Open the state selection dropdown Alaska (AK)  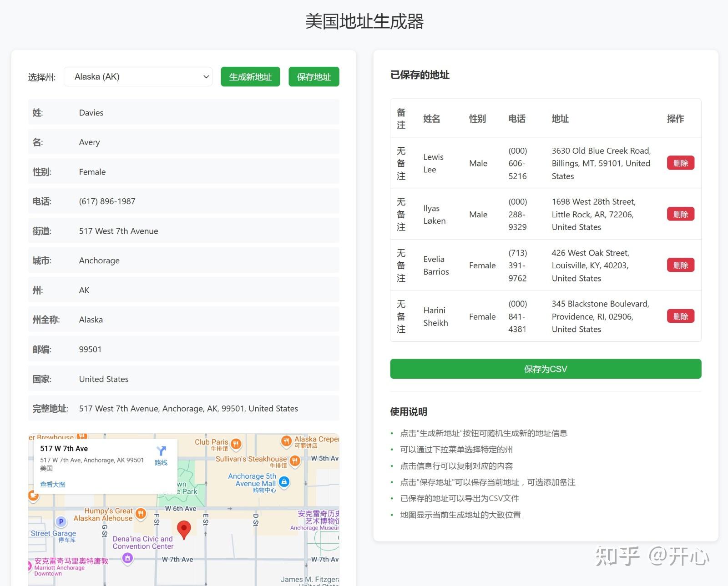[x=138, y=77]
